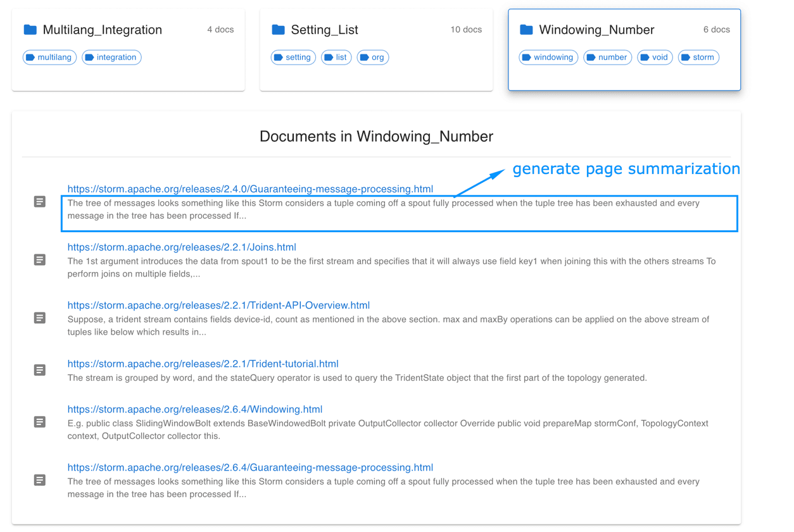Click document icon beside the Joins.html entry
794x532 pixels.
pos(40,260)
